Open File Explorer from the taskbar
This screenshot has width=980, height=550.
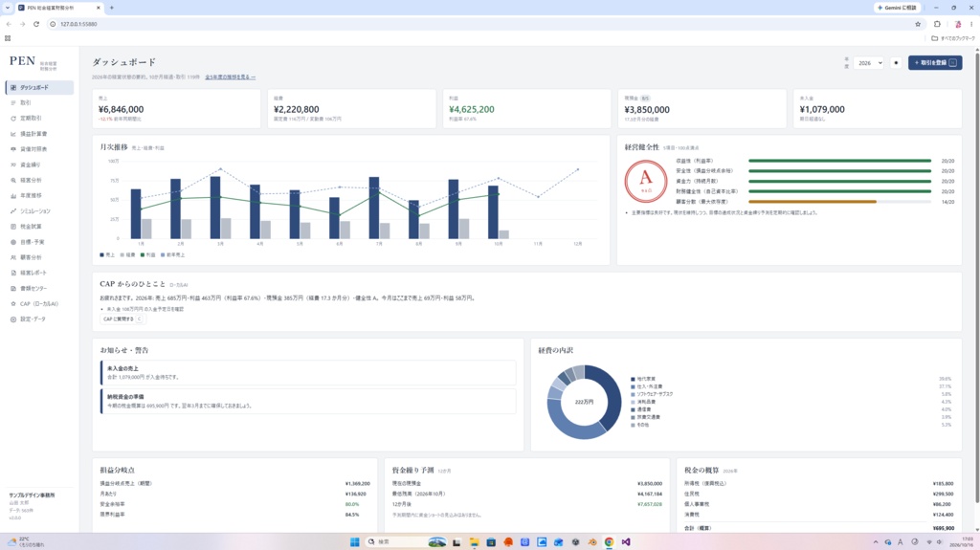475,542
